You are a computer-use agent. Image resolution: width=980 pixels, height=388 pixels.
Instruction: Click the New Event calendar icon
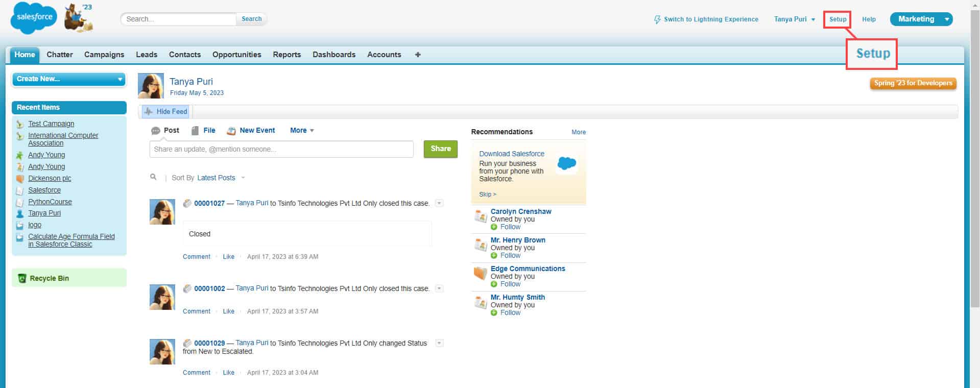click(x=231, y=131)
